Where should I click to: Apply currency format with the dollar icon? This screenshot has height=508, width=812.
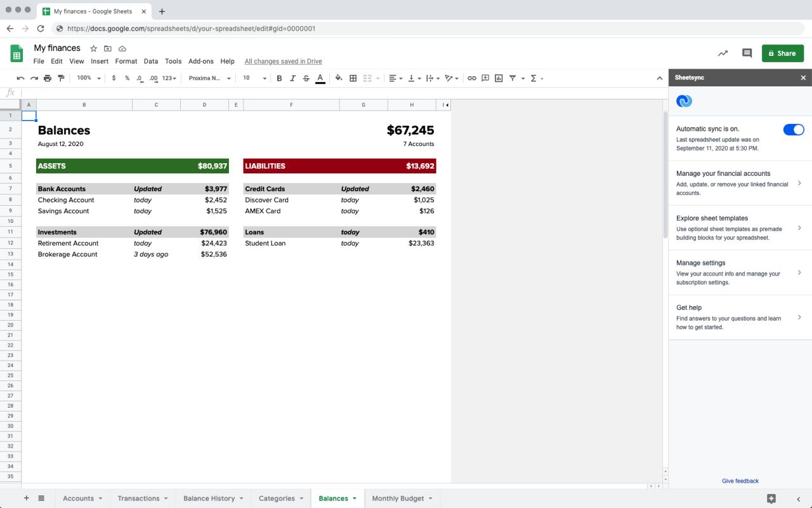(114, 77)
